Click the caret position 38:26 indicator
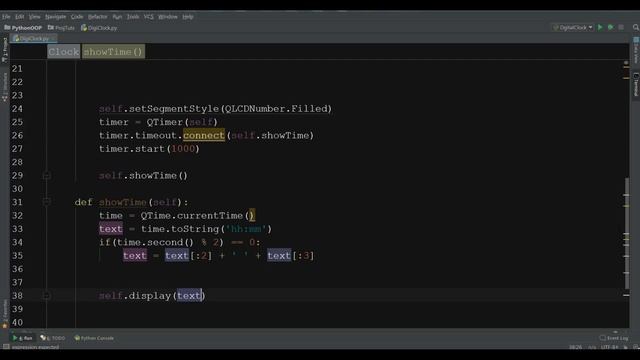Screen dimensions: 640x360 576,347
